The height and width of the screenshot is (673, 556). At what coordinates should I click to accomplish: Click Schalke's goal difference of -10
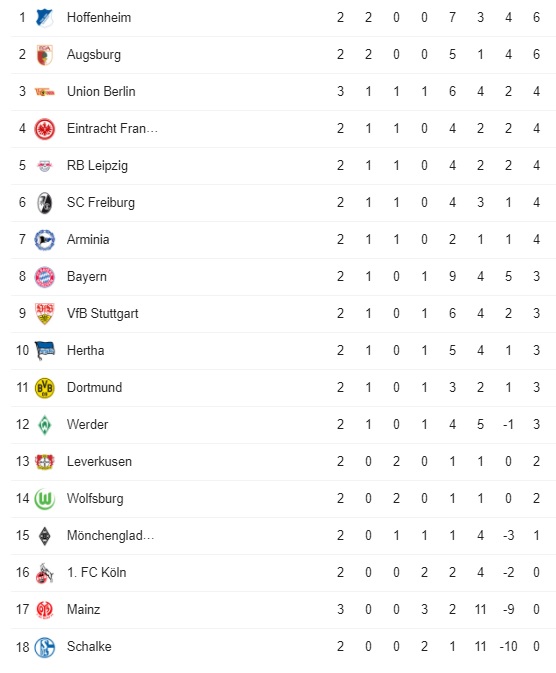(x=508, y=646)
